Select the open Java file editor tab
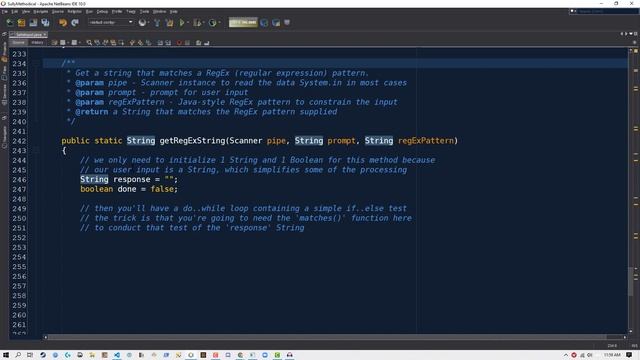The image size is (640, 360). pyautogui.click(x=28, y=34)
